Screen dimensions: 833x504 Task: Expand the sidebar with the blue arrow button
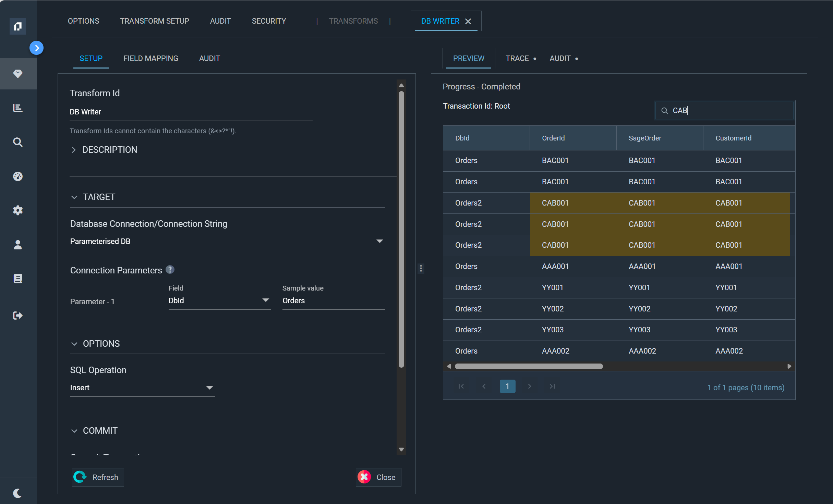click(36, 48)
